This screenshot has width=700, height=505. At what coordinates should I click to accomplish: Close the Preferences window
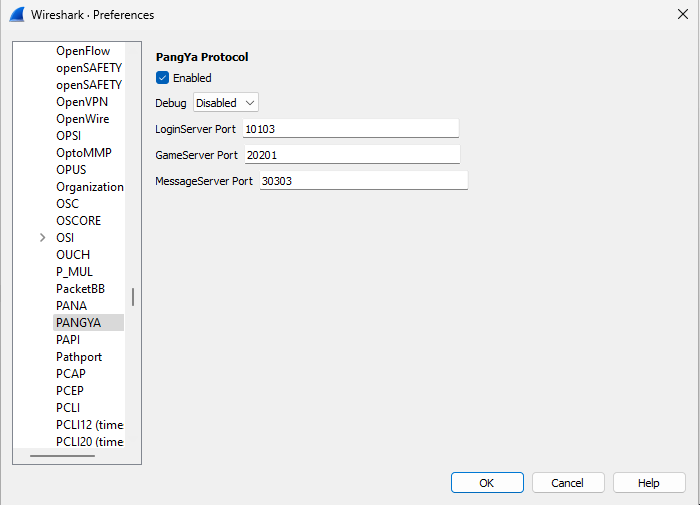click(x=683, y=14)
